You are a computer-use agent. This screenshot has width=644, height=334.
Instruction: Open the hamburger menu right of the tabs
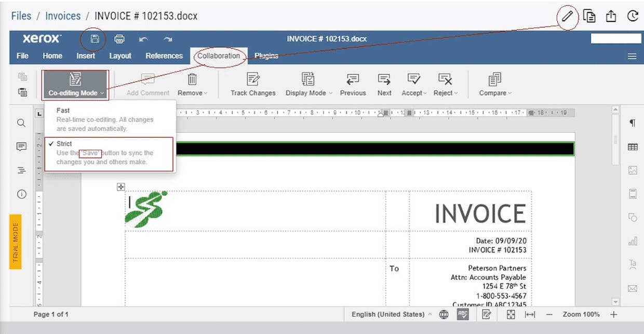(x=632, y=56)
